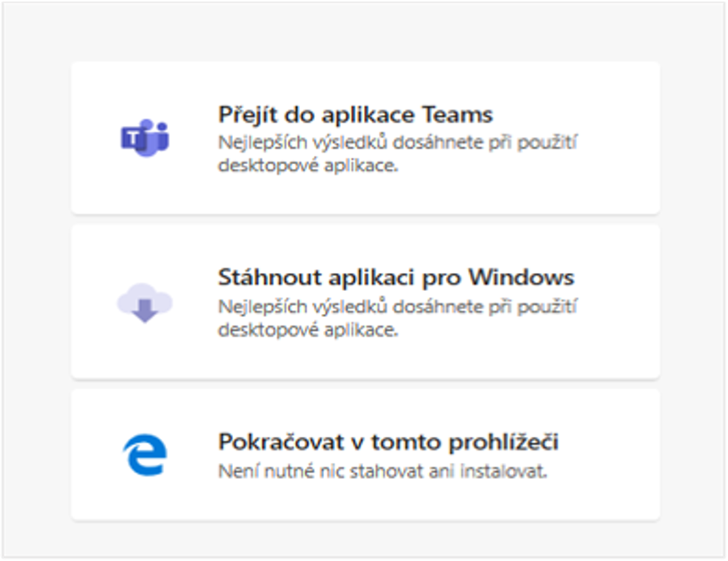Click the white 'T' tile on the Teams logo
This screenshot has height=561, width=728.
point(133,138)
